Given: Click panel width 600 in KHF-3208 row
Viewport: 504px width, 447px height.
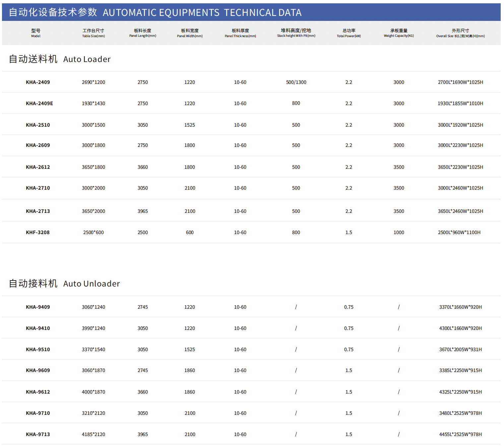Looking at the screenshot, I should pos(190,232).
